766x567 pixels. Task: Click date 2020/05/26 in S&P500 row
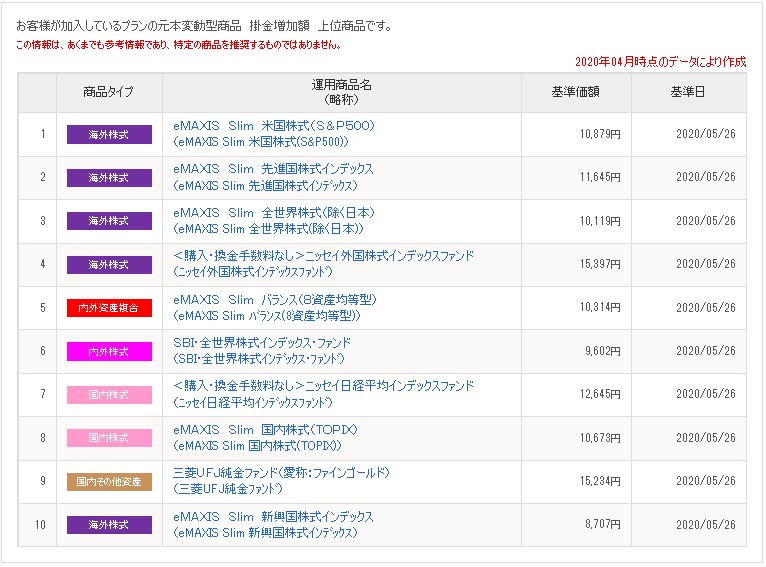(x=706, y=134)
